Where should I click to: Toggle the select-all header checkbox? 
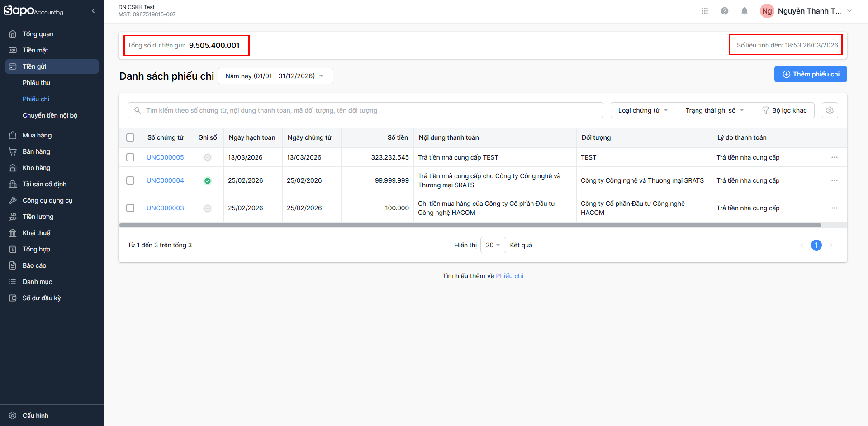pyautogui.click(x=130, y=137)
